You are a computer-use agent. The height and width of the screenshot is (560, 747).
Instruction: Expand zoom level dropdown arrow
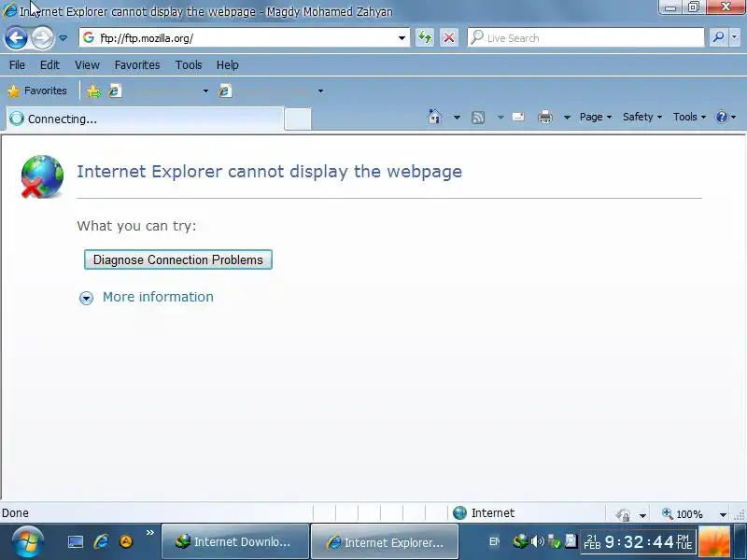[x=723, y=515]
